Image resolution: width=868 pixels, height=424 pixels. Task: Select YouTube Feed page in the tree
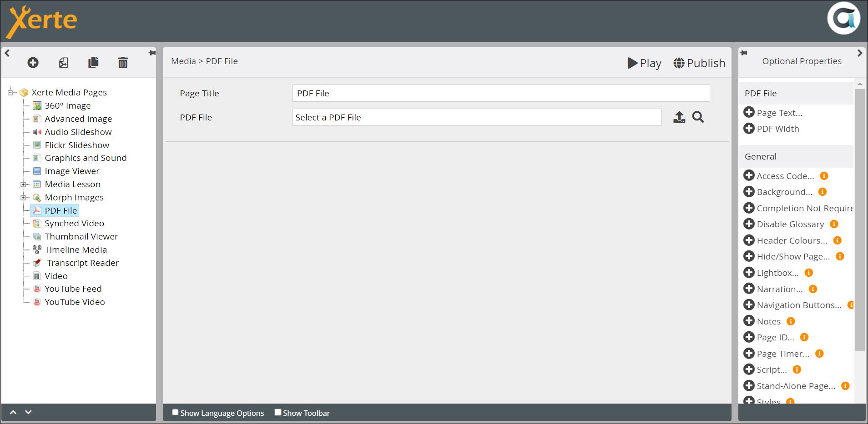[73, 289]
